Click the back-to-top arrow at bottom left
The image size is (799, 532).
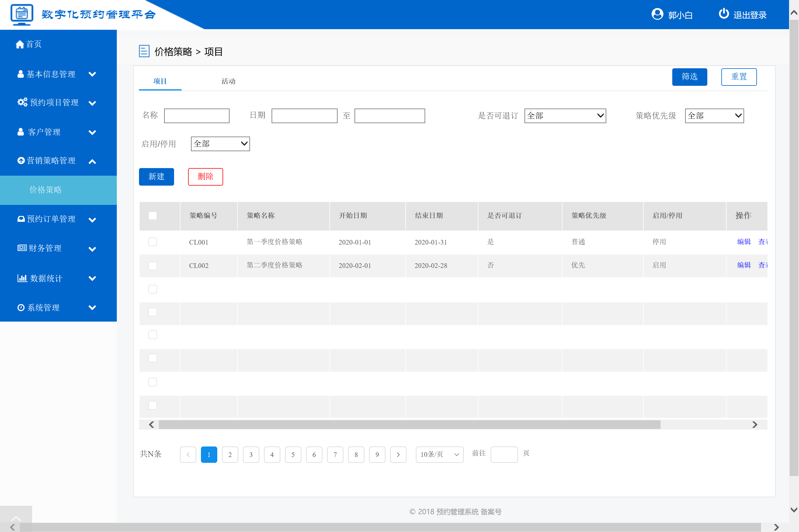tap(16, 518)
